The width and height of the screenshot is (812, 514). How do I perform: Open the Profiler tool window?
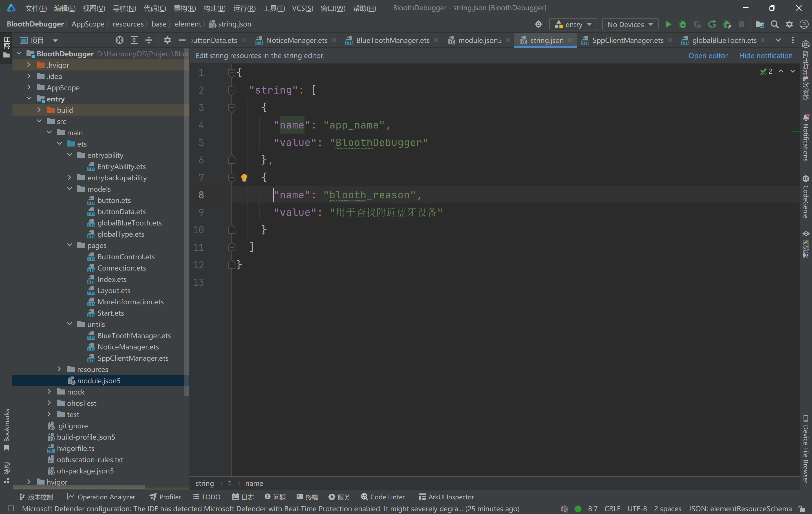pyautogui.click(x=165, y=497)
